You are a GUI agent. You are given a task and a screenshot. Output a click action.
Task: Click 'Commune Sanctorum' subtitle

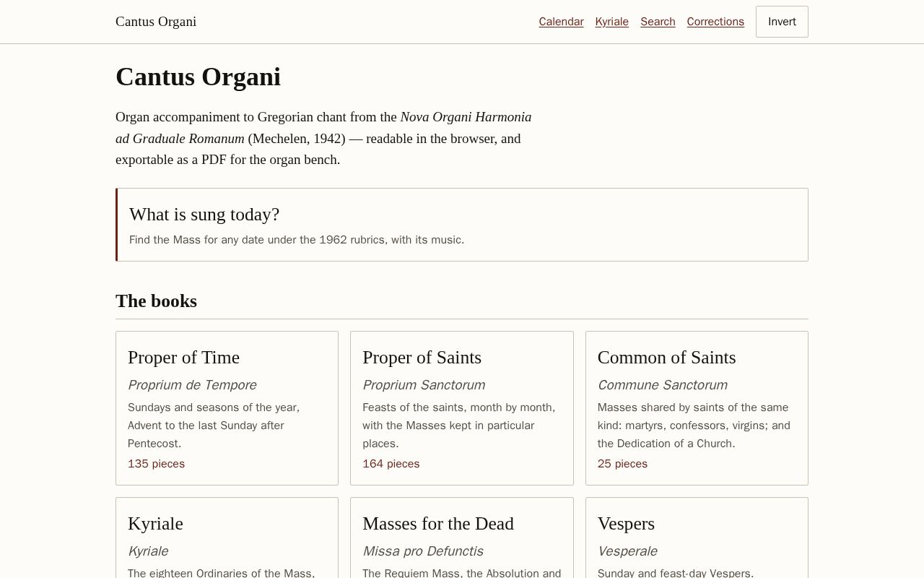662,385
